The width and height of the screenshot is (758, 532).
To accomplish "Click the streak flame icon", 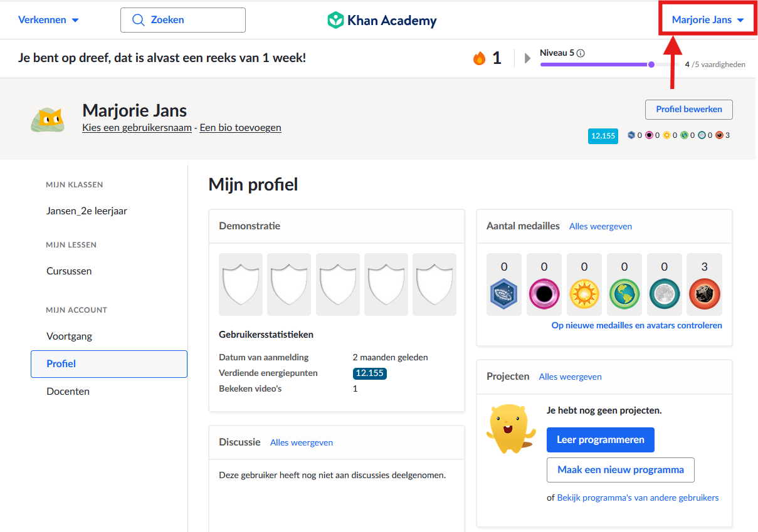I will pyautogui.click(x=480, y=58).
